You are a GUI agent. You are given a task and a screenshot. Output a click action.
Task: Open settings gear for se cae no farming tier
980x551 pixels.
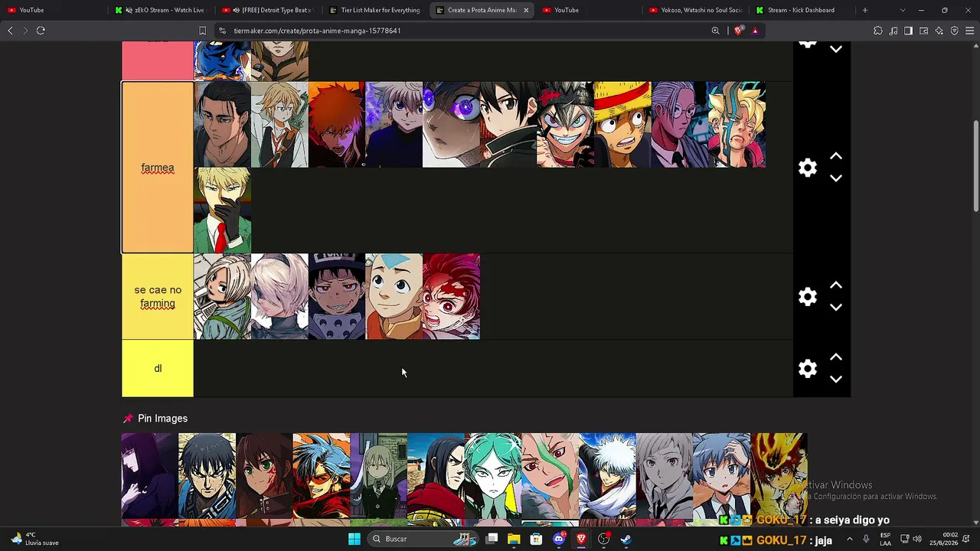pos(808,296)
